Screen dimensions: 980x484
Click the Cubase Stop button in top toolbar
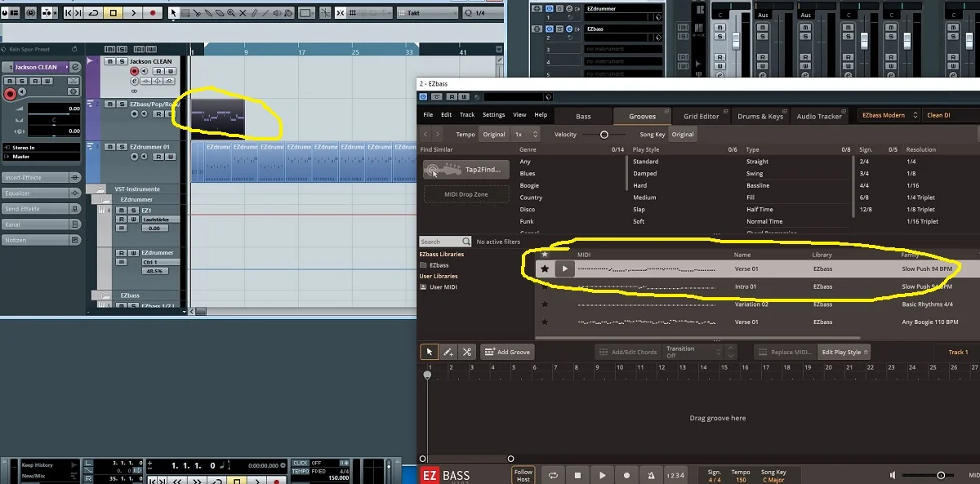[114, 13]
